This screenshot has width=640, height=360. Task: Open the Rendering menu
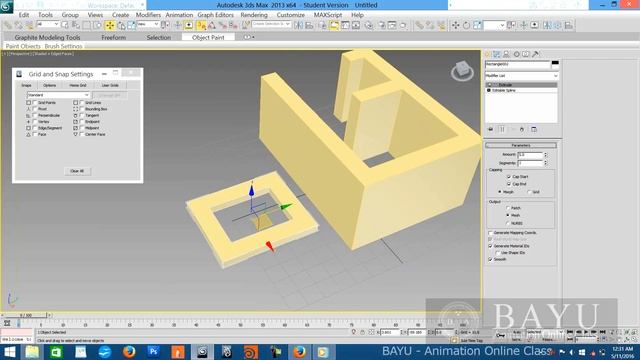pyautogui.click(x=254, y=15)
